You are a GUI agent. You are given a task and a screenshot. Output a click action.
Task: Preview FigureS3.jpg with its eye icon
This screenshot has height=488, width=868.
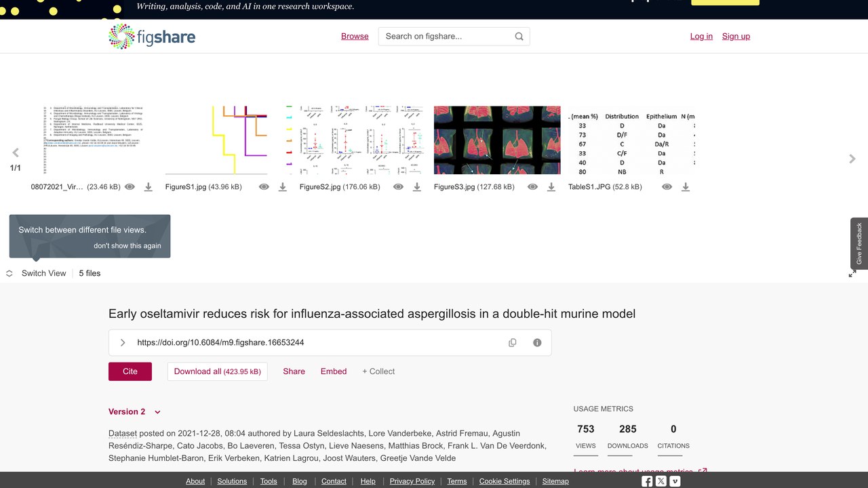[x=532, y=187]
